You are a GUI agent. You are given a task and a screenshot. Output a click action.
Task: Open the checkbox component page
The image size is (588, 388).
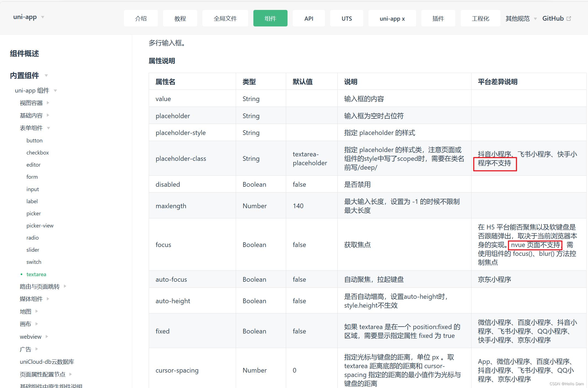pyautogui.click(x=37, y=153)
